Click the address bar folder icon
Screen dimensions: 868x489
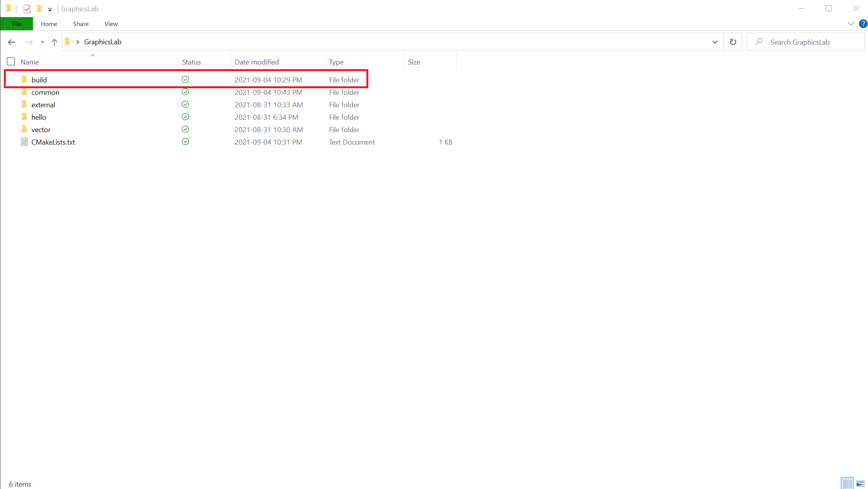pyautogui.click(x=68, y=42)
